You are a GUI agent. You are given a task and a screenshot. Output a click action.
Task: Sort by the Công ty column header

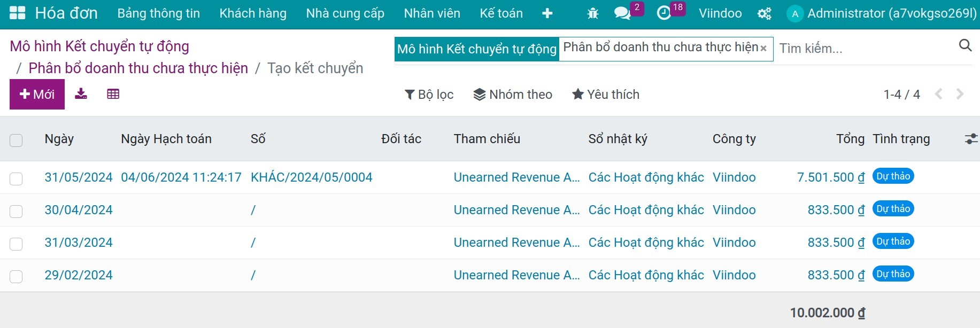734,139
